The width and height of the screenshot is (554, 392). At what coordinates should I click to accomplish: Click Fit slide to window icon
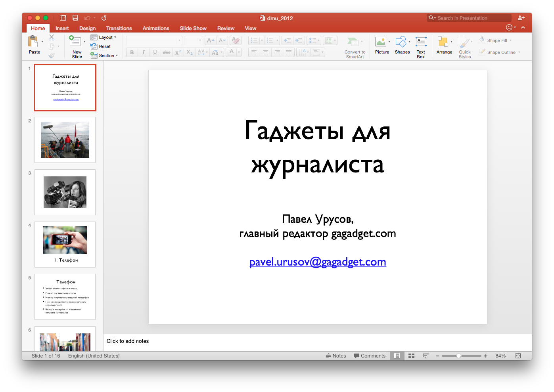[x=518, y=356]
